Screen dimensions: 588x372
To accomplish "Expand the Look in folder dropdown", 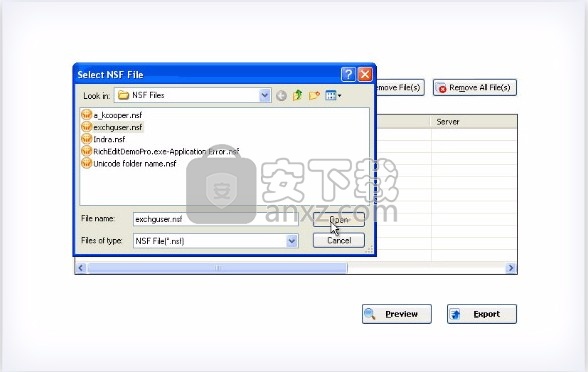I will 265,95.
